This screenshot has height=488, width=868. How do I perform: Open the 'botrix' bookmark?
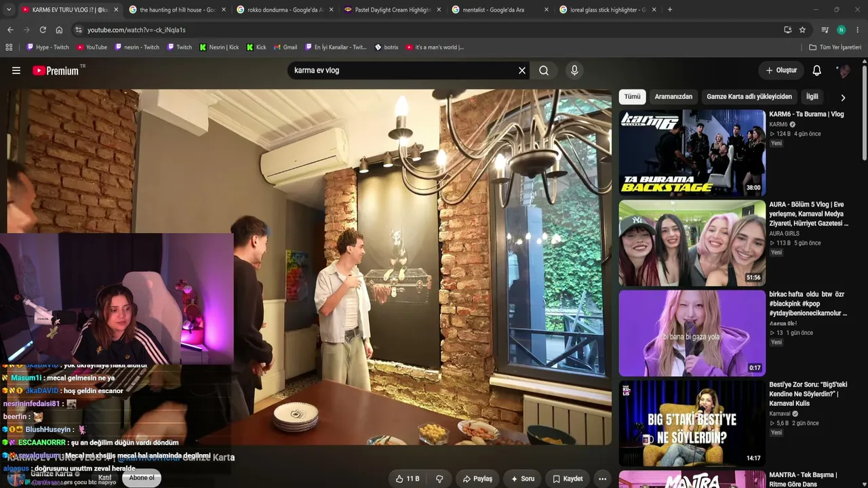tap(387, 47)
